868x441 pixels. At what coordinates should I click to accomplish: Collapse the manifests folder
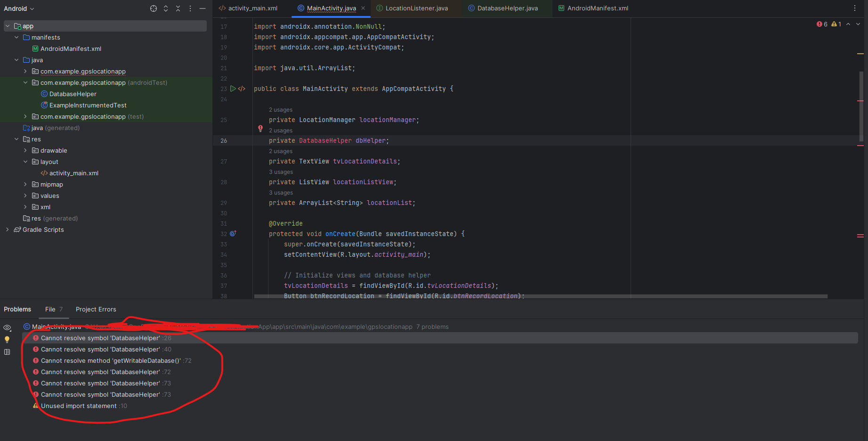click(x=16, y=37)
